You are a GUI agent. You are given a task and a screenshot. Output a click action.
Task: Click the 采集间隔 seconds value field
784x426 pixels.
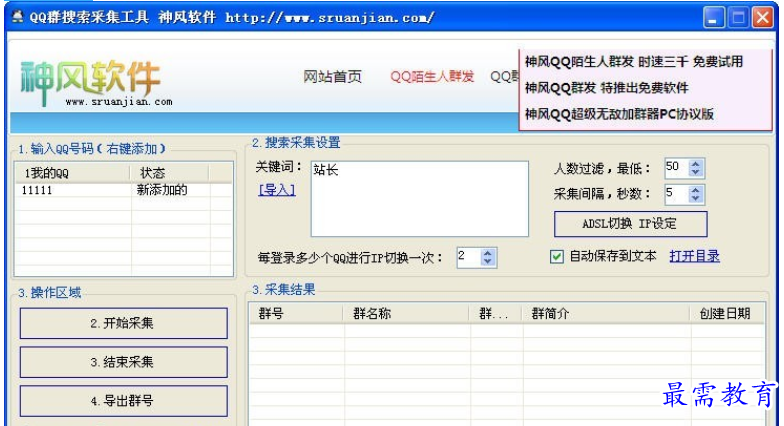(x=676, y=194)
